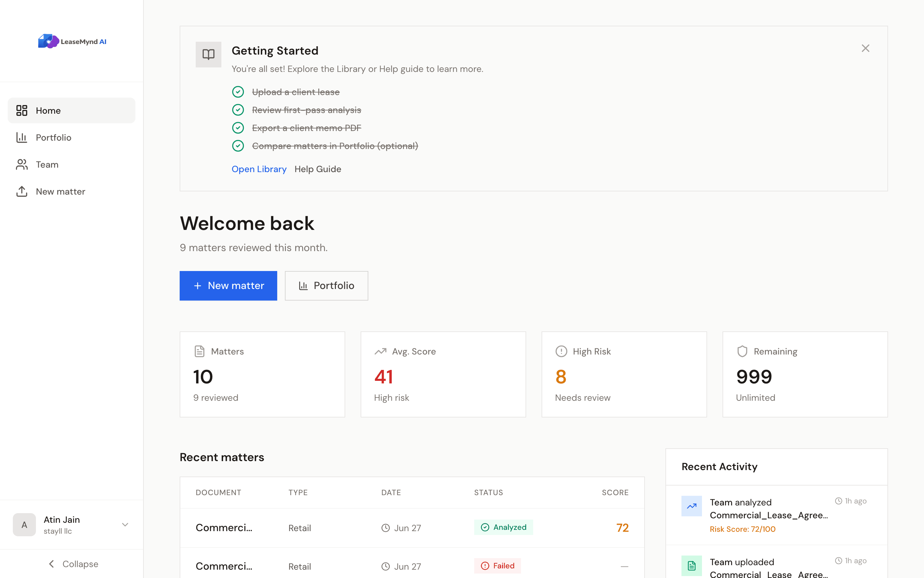Click the plus icon on New matter button

click(197, 285)
